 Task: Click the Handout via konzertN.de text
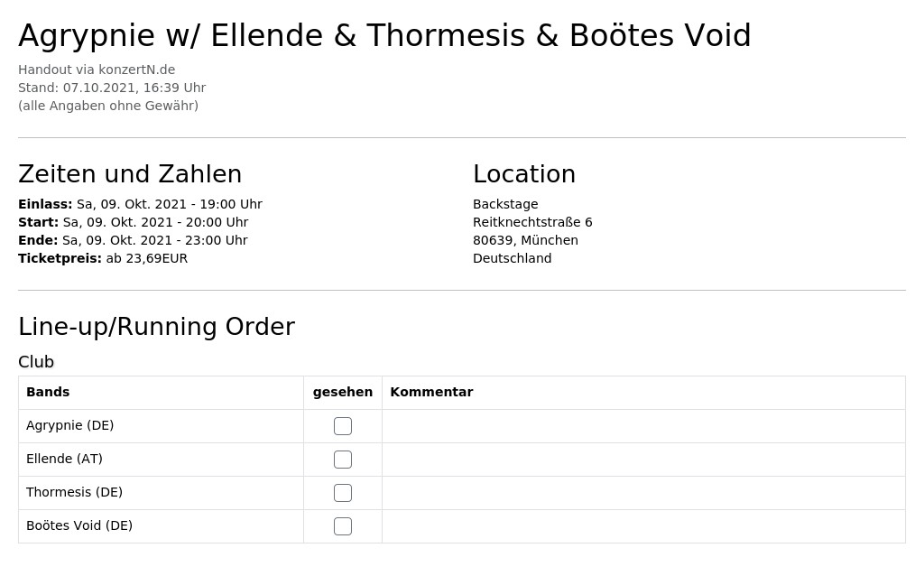[97, 70]
